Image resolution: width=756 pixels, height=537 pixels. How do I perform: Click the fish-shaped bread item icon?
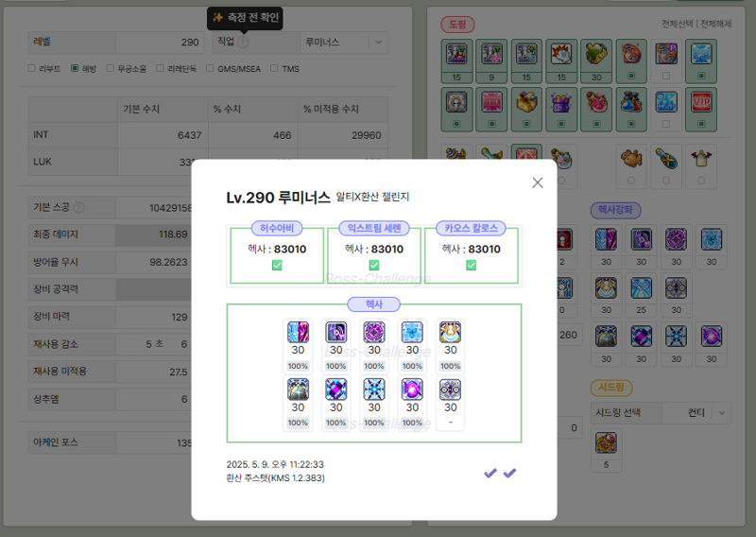coord(631,158)
